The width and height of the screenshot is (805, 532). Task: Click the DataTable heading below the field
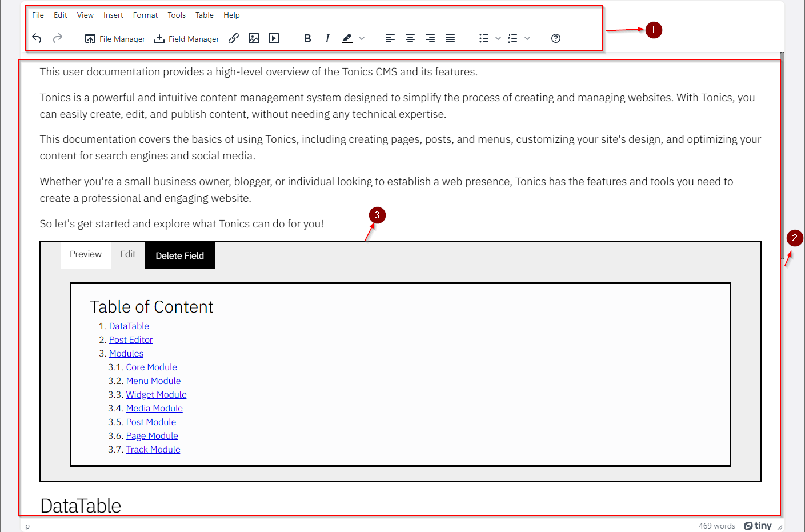(81, 506)
